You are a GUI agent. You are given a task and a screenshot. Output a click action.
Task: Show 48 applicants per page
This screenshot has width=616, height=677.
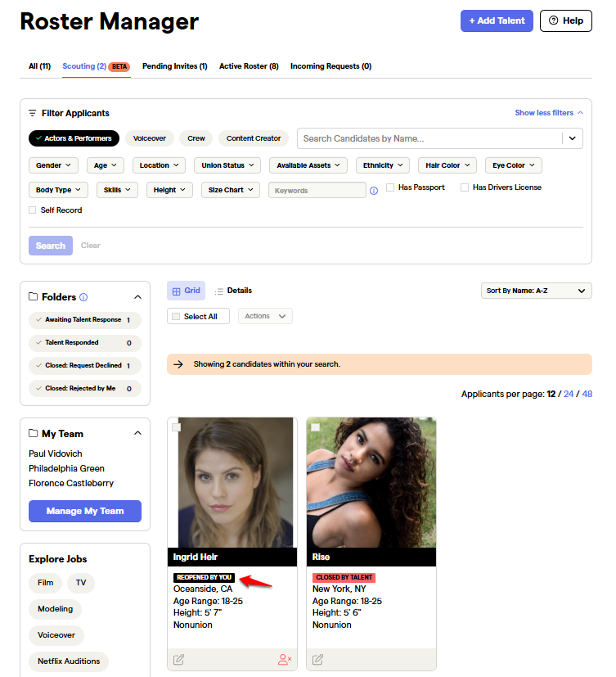(587, 394)
